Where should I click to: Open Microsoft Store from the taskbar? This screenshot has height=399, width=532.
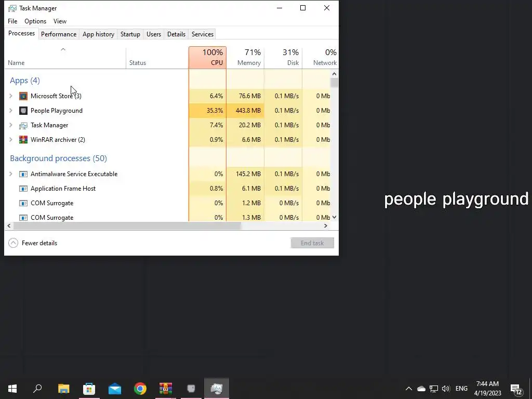click(x=89, y=388)
